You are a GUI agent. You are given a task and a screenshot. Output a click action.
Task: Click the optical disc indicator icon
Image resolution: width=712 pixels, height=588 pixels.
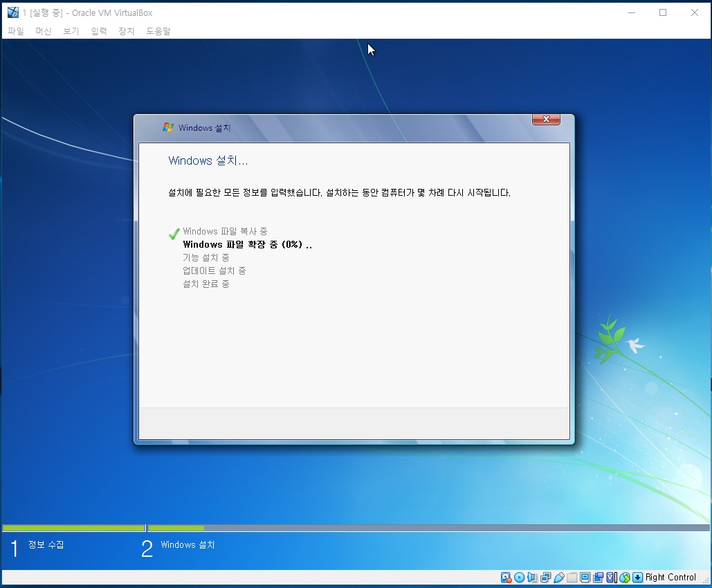[519, 577]
